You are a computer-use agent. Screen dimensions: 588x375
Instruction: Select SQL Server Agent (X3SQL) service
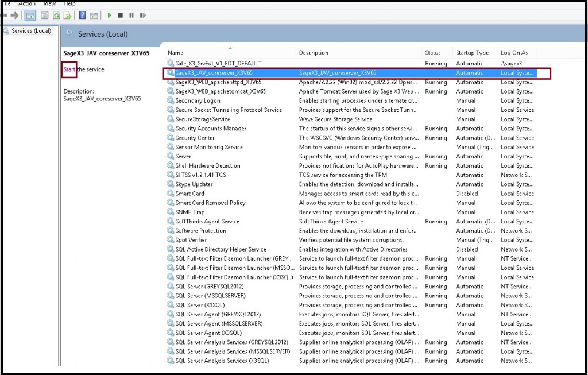[209, 333]
